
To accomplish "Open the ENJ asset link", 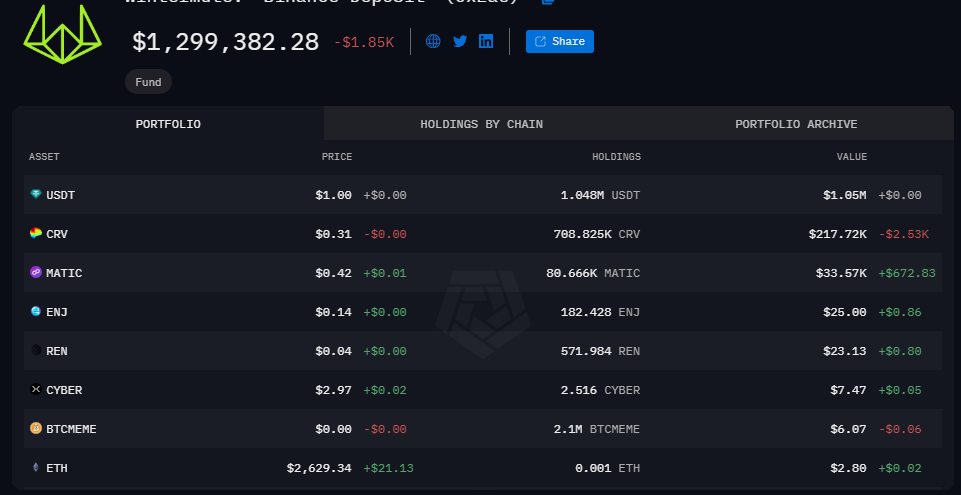I will click(x=57, y=312).
